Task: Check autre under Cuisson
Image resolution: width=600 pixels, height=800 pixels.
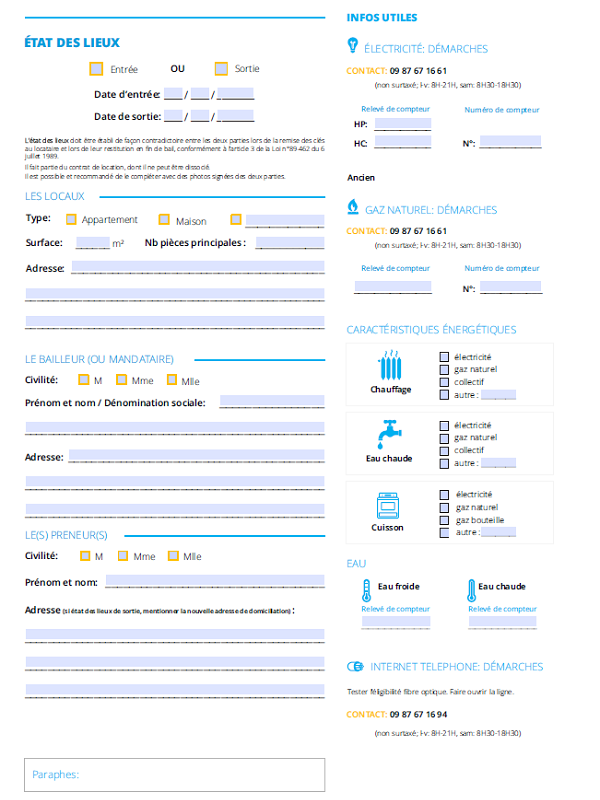Action: 444,533
